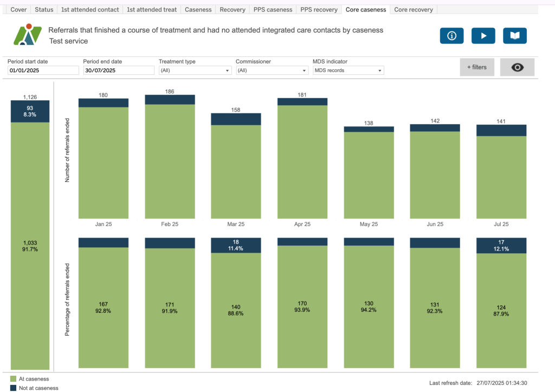Switch to the Recovery tab

pyautogui.click(x=232, y=10)
